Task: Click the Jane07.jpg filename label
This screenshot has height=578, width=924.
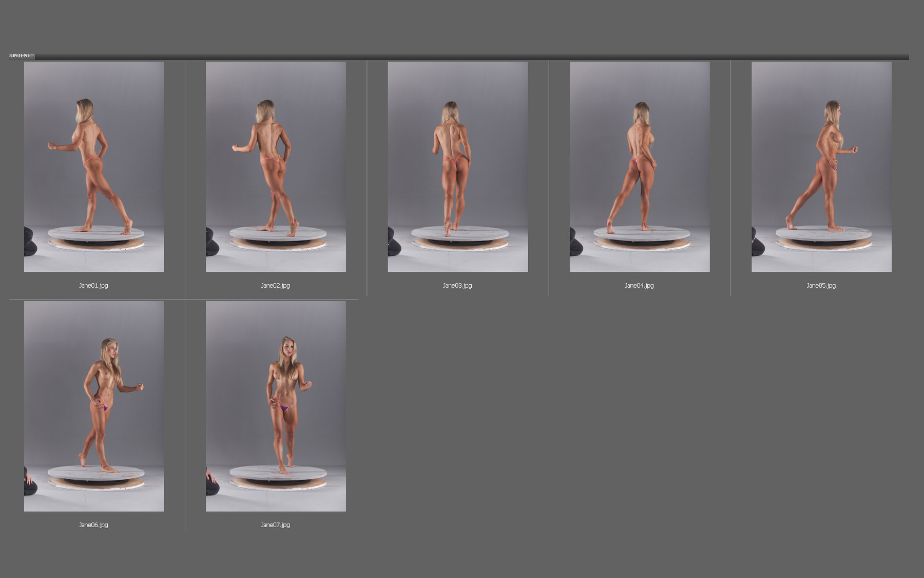Action: tap(276, 525)
